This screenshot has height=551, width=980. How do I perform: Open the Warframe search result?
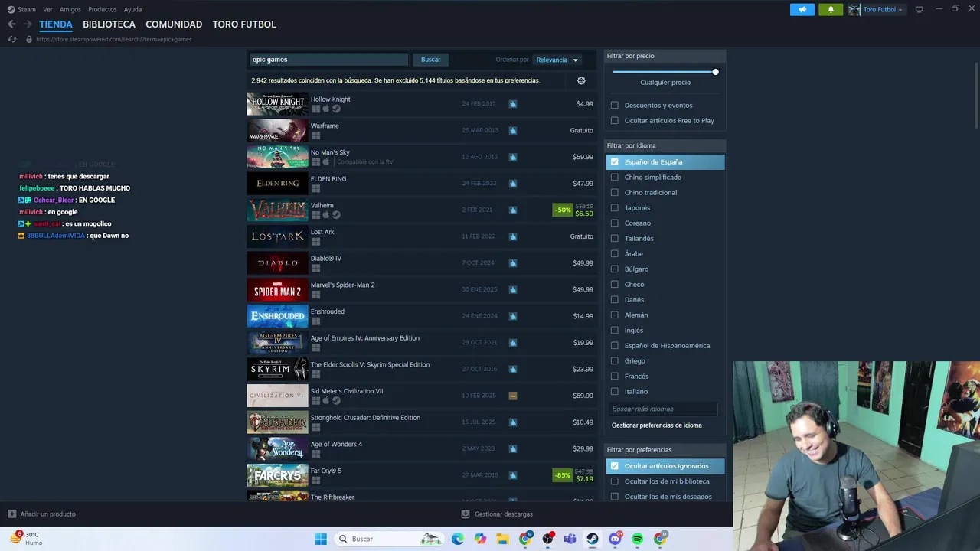coord(422,130)
